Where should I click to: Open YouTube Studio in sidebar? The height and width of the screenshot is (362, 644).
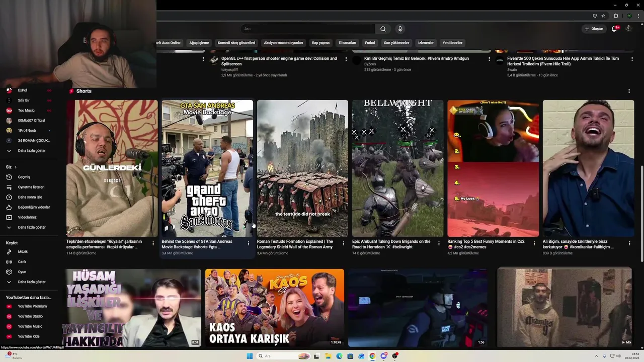pos(31,316)
